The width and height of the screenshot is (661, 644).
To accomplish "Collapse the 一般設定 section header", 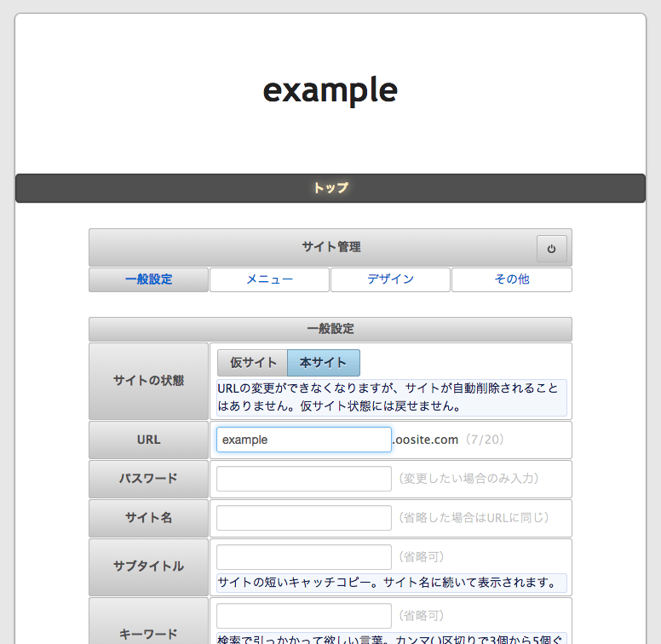I will click(x=330, y=329).
